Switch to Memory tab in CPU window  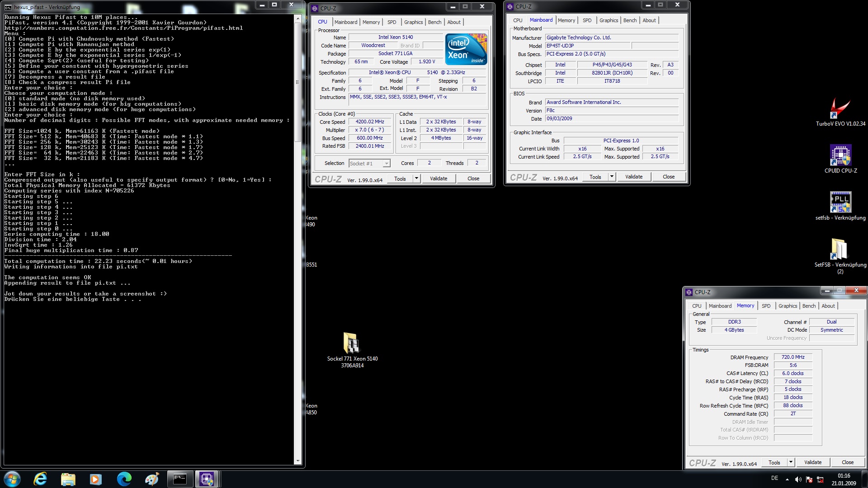point(371,22)
